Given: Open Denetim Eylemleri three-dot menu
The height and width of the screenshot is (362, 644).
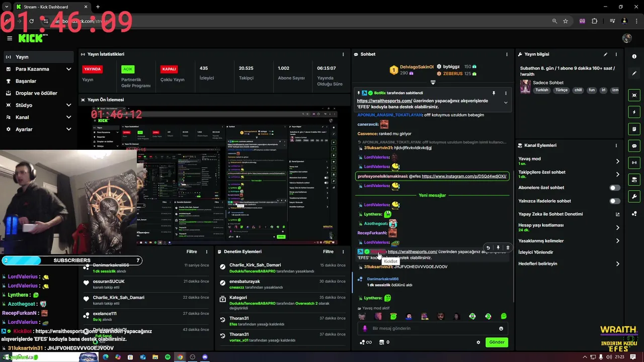Looking at the screenshot, I should (x=343, y=252).
